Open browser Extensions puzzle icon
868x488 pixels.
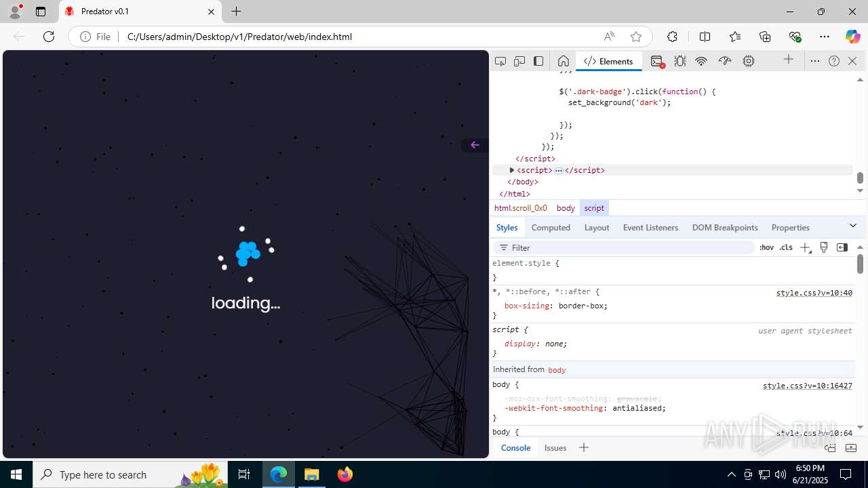pyautogui.click(x=672, y=37)
